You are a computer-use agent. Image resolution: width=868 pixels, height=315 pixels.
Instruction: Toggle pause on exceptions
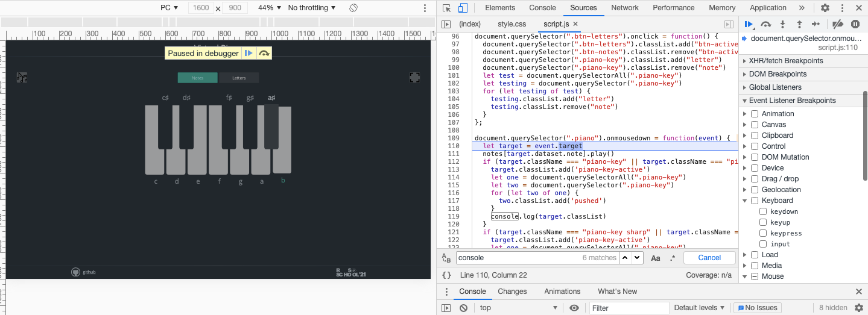click(x=855, y=24)
